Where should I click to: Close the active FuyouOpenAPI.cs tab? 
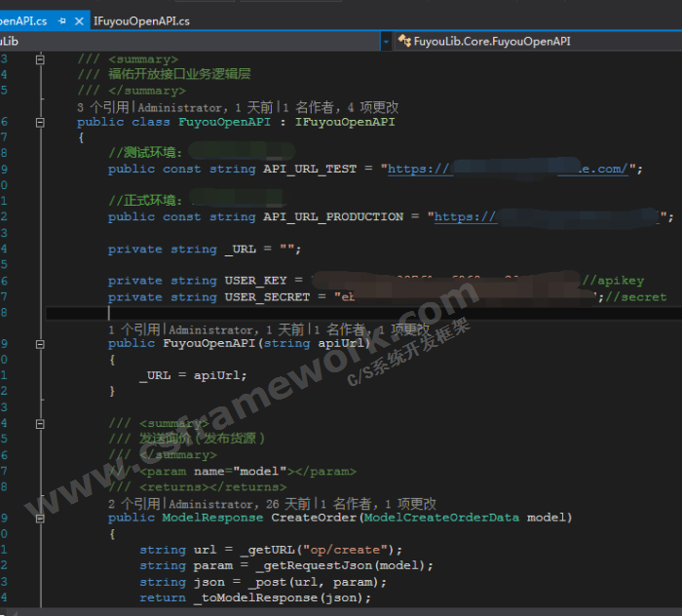point(78,20)
